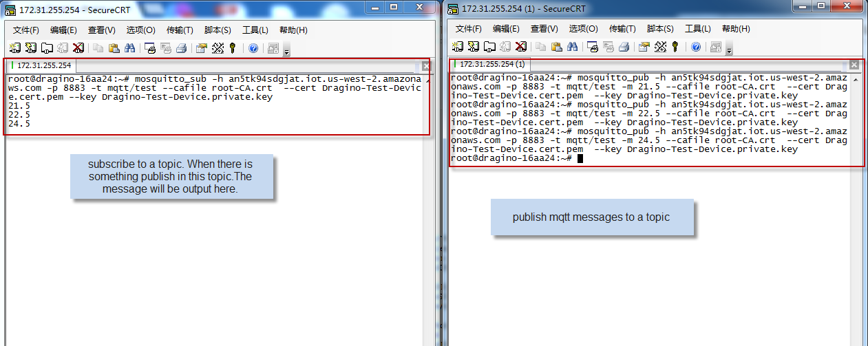Open 查看(V) menu in left window
The image size is (868, 346).
[101, 30]
